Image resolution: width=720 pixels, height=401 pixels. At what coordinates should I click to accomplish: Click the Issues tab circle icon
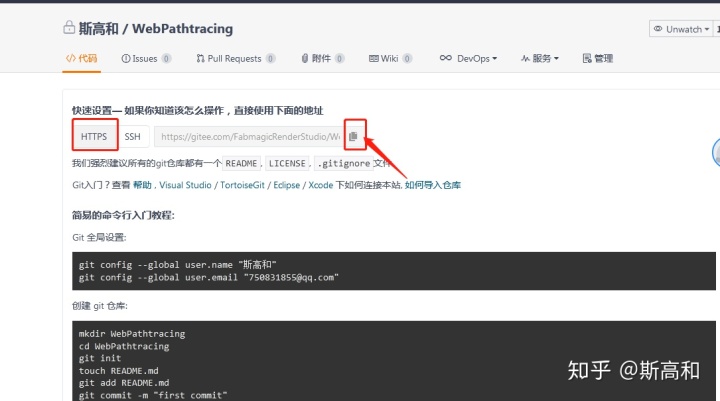click(125, 58)
